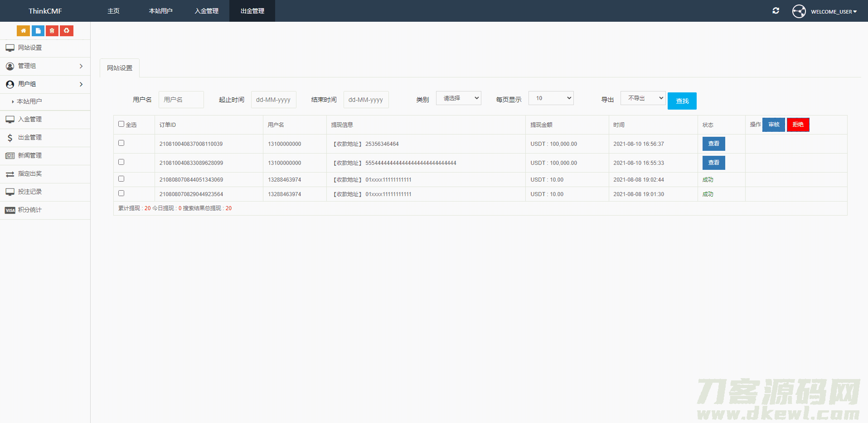868x423 pixels.
Task: Click the refresh icon in top bar
Action: (x=776, y=11)
